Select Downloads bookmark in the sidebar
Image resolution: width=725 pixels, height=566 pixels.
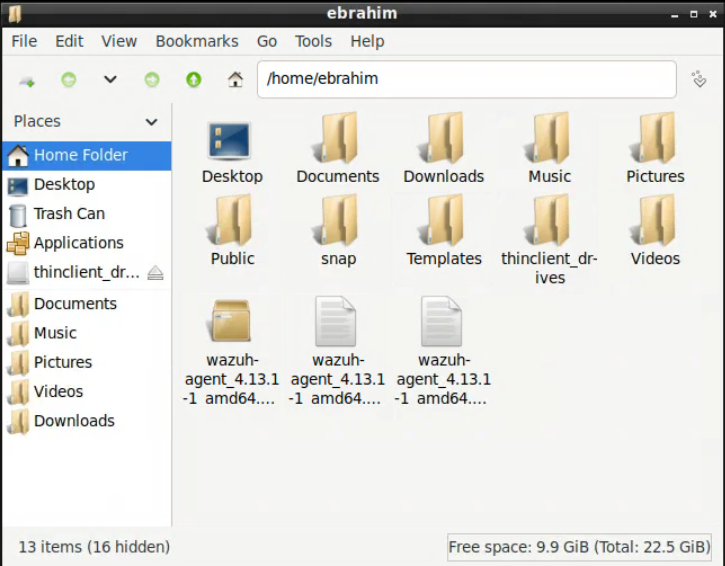coord(74,421)
